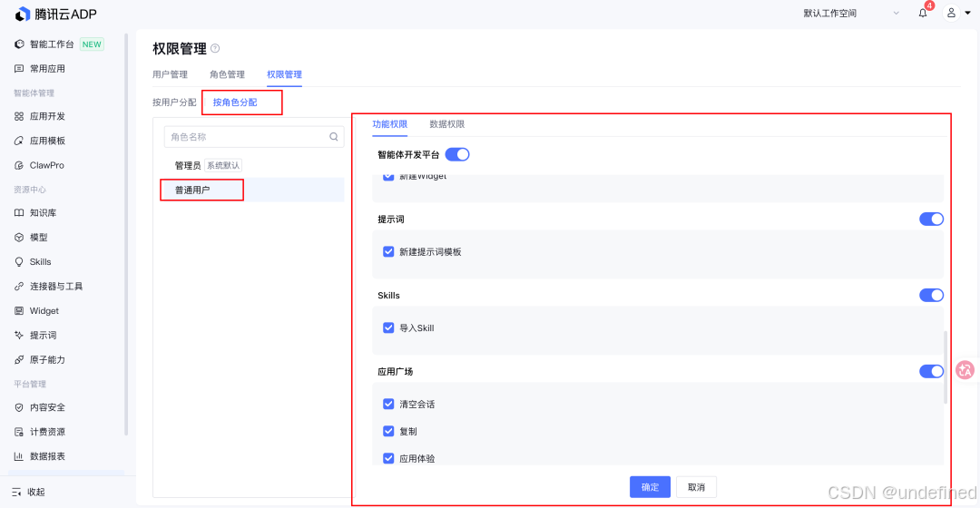
Task: Click the 原子能力 icon
Action: click(19, 360)
